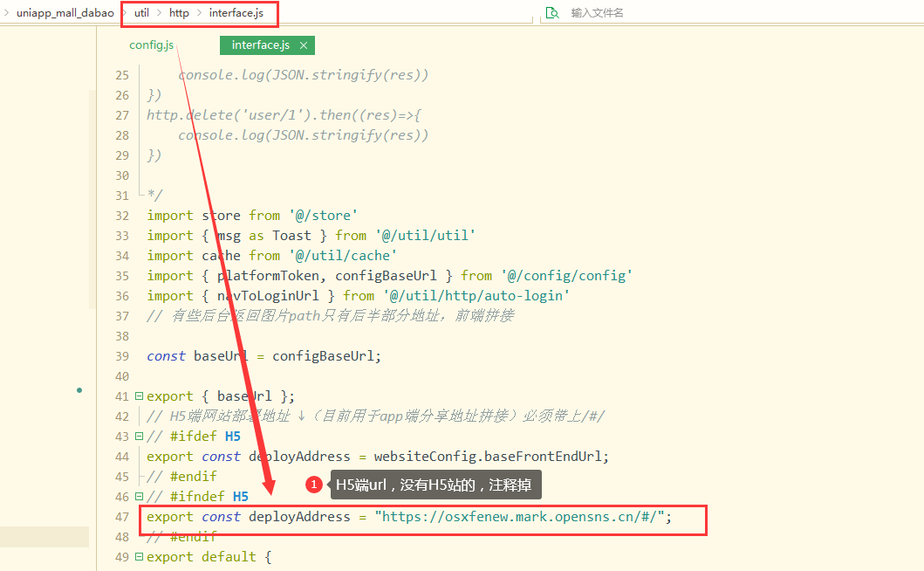This screenshot has height=571, width=924.
Task: Click the file search icon
Action: point(552,12)
